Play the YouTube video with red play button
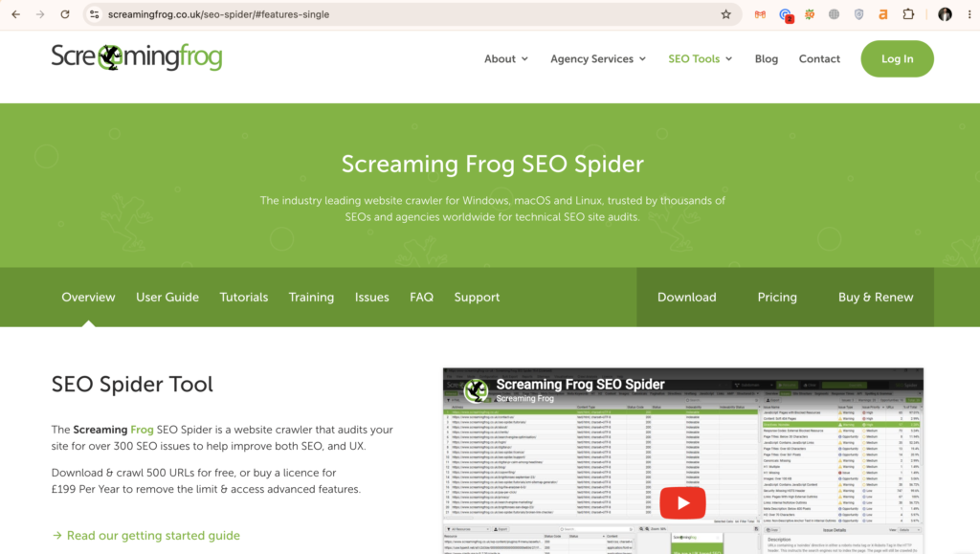Viewport: 980px width, 554px height. [x=682, y=502]
